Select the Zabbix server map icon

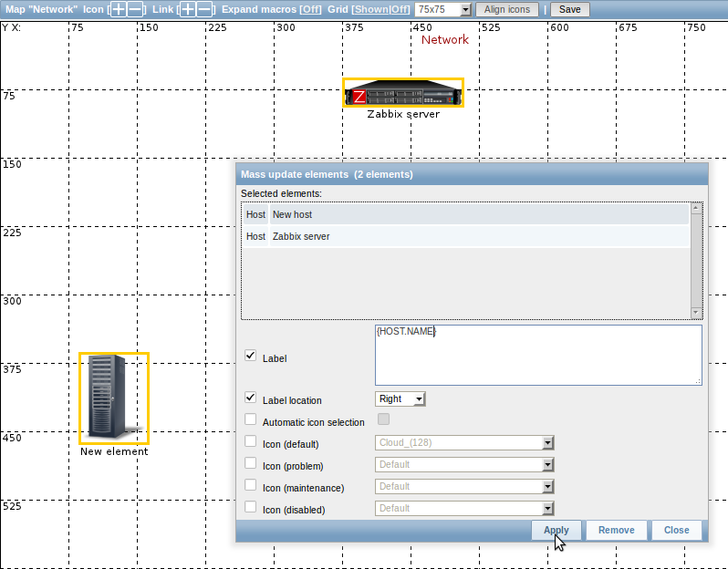click(x=403, y=93)
